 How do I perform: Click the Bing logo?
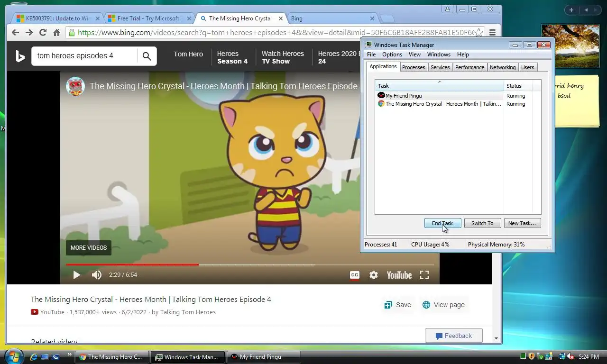pyautogui.click(x=20, y=56)
